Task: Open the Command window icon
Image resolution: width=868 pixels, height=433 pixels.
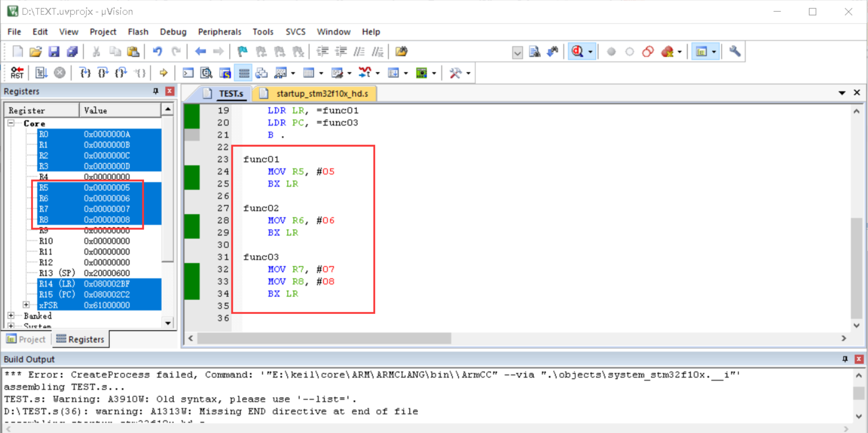Action: click(x=188, y=73)
